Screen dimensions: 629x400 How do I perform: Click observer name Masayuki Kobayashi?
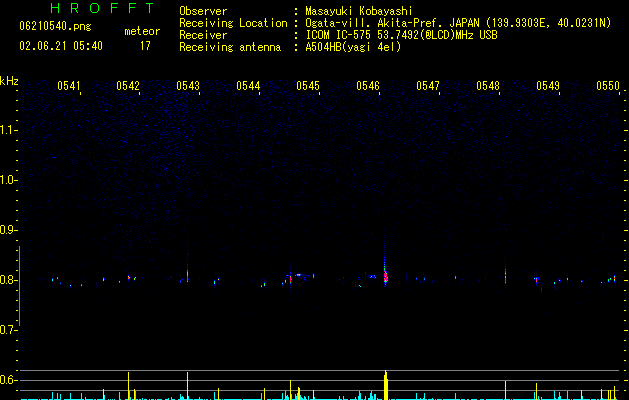click(359, 11)
